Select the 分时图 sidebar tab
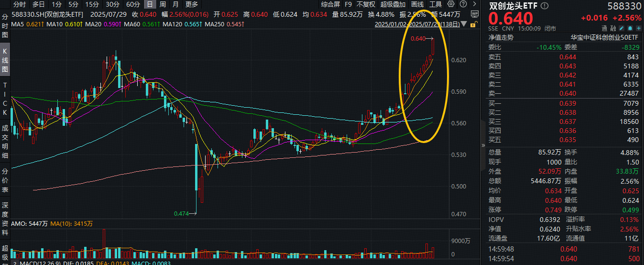 [x=5, y=25]
